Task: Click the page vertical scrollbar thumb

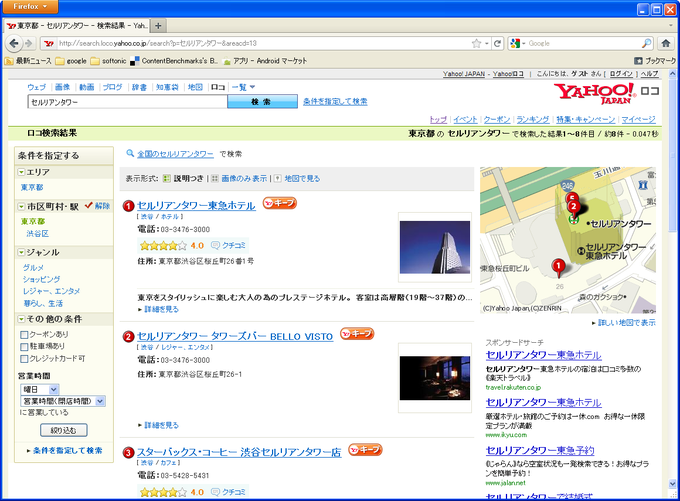Action: tap(673, 156)
